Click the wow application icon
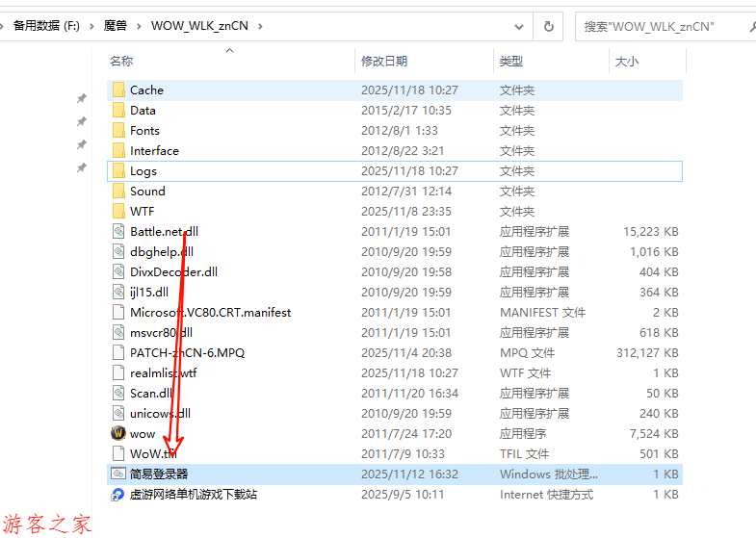 point(118,434)
